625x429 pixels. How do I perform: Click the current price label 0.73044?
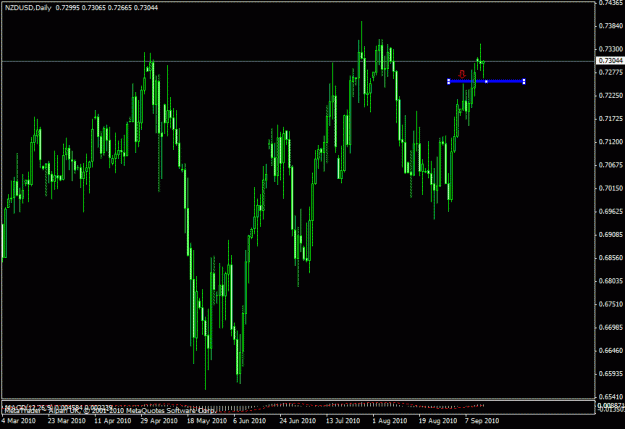611,61
